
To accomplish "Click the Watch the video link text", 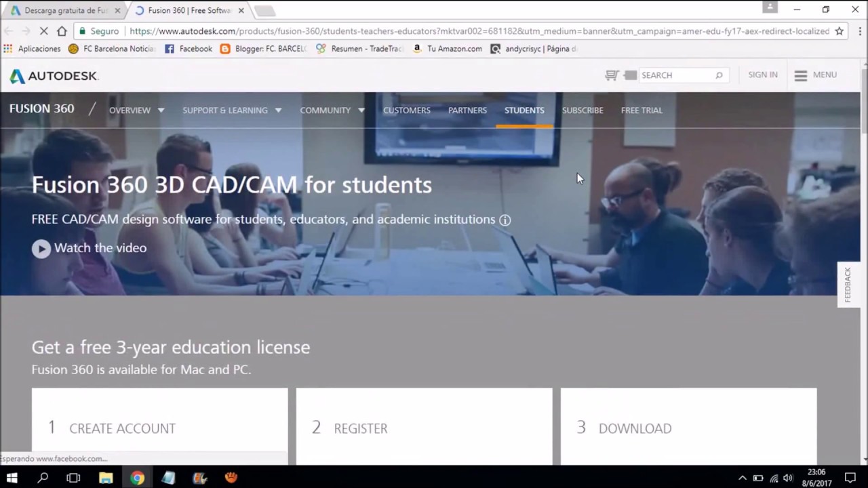I will pyautogui.click(x=100, y=248).
